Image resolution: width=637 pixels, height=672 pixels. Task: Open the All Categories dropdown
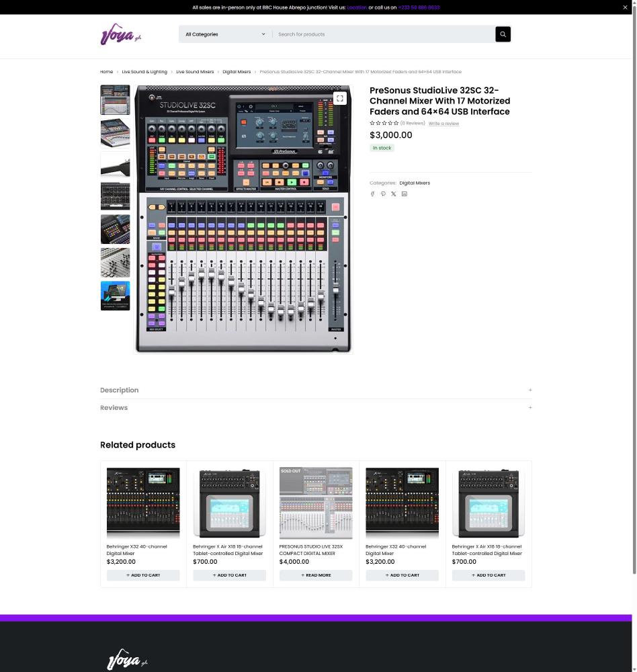click(x=224, y=34)
